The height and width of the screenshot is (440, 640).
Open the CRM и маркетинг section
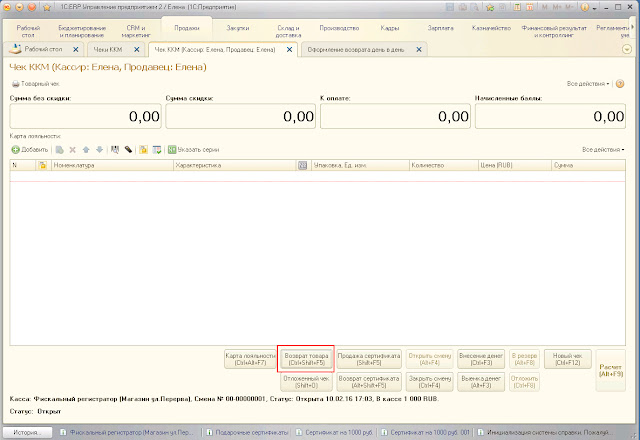coord(136,31)
